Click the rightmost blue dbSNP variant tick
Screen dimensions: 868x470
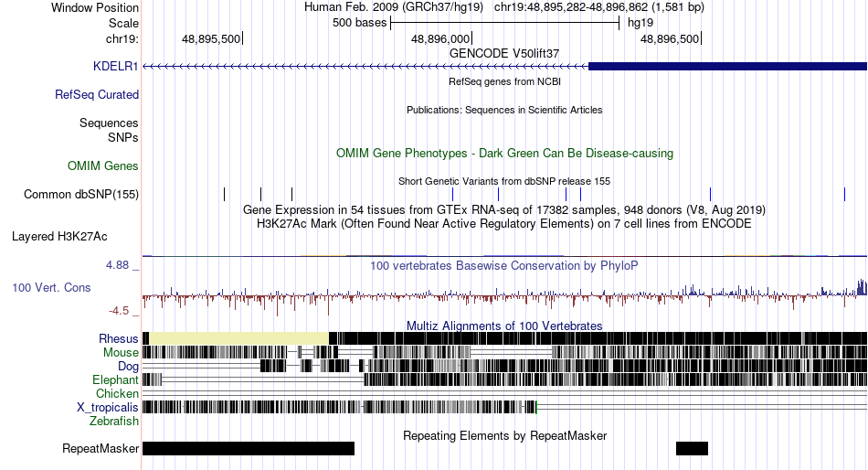[x=845, y=194]
